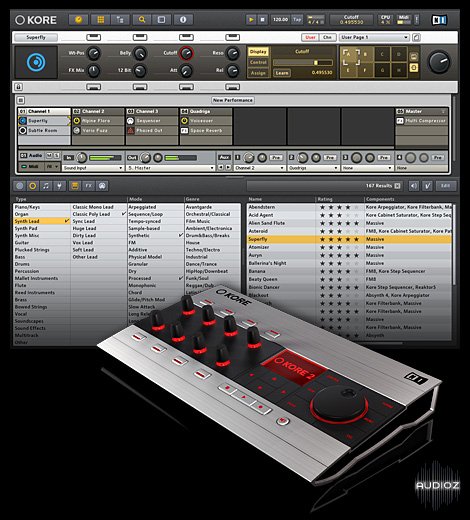Click the menu icon left of New Performance
This screenshot has height=520, width=470.
tap(21, 100)
